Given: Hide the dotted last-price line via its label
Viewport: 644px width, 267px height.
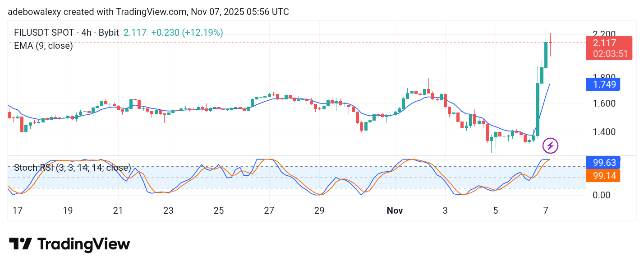Looking at the screenshot, I should (604, 43).
